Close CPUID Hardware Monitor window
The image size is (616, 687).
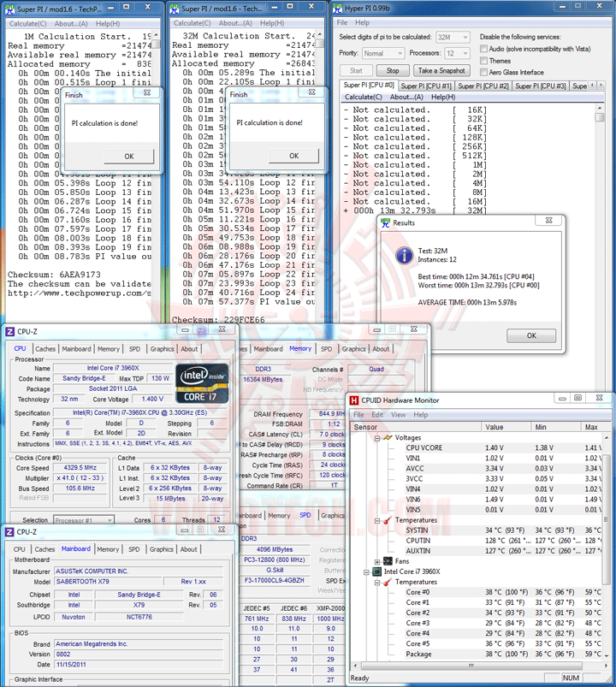(x=600, y=397)
